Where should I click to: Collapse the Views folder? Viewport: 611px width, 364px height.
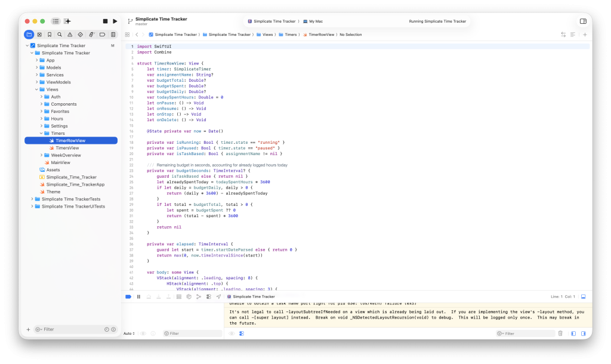tap(36, 90)
